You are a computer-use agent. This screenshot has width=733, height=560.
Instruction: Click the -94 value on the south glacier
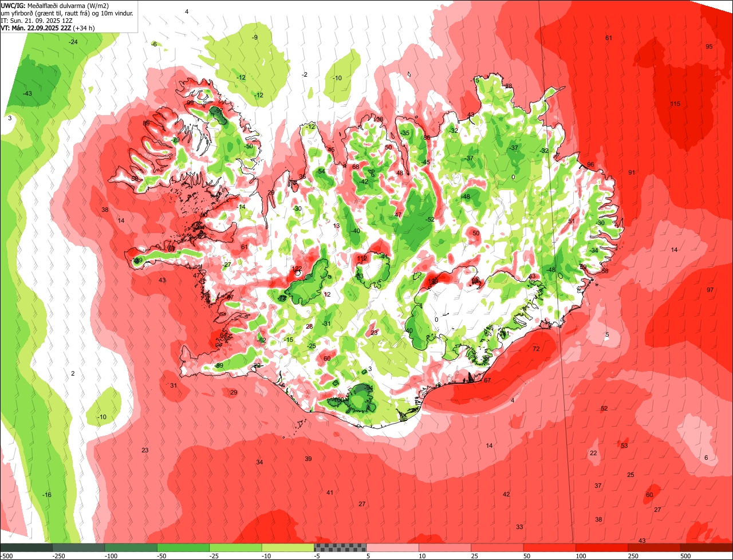(369, 388)
